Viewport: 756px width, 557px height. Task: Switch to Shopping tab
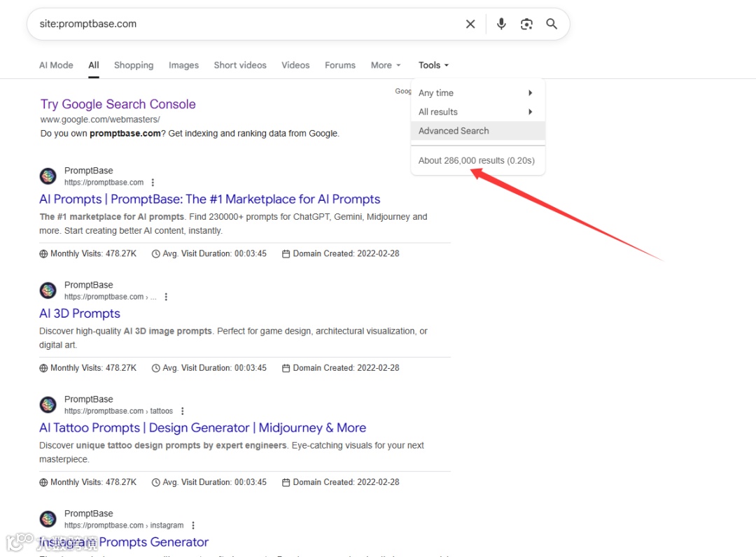click(134, 65)
